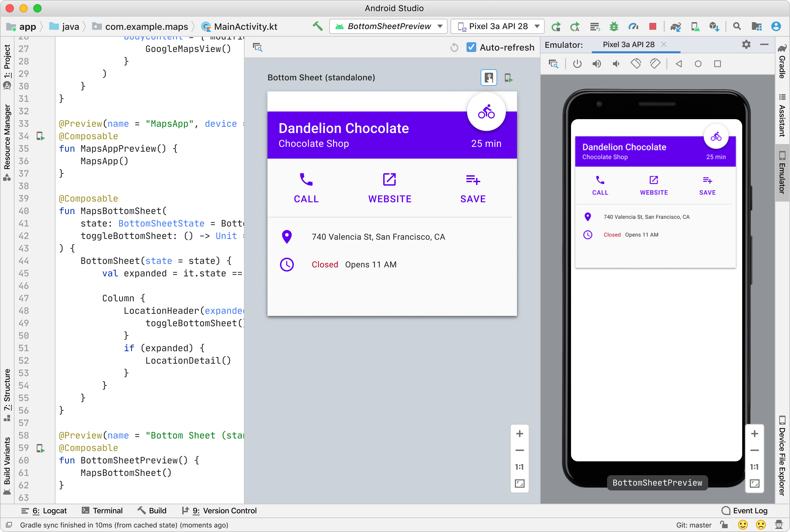Open the SDK Manager icon

click(x=714, y=26)
